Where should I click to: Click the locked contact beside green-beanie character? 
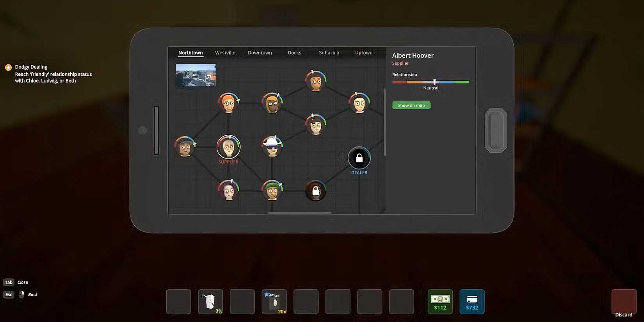point(316,191)
